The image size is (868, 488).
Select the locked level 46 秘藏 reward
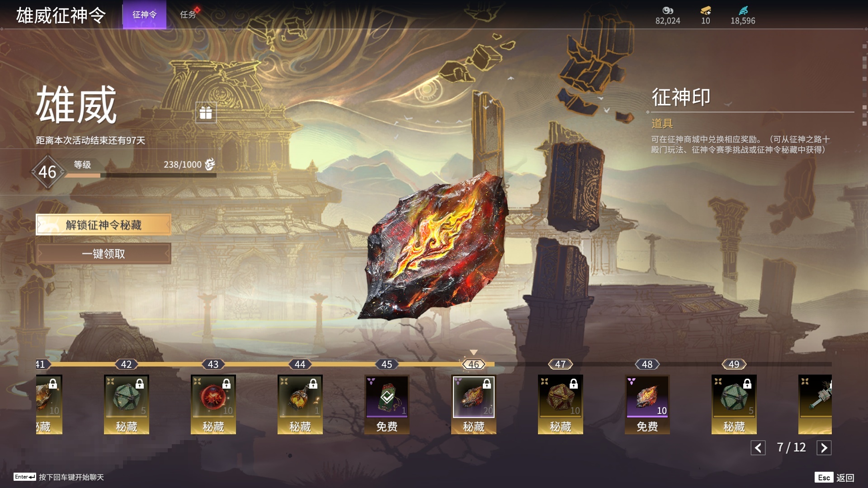pyautogui.click(x=474, y=404)
